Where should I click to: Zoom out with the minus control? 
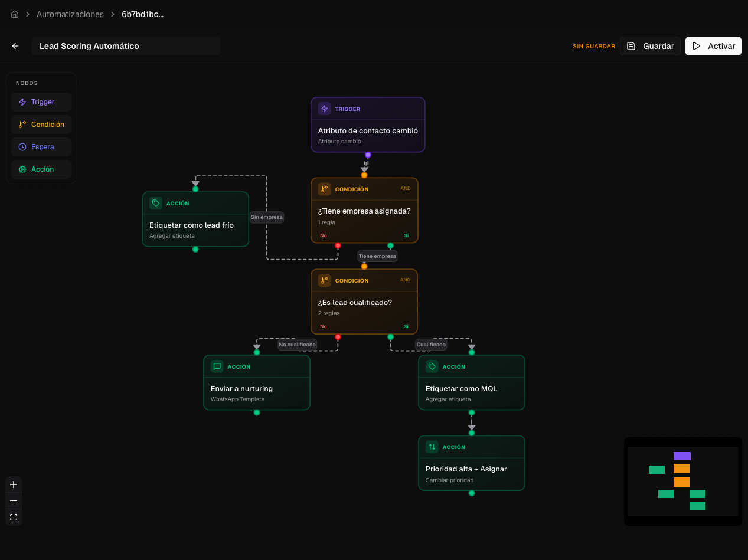[14, 500]
